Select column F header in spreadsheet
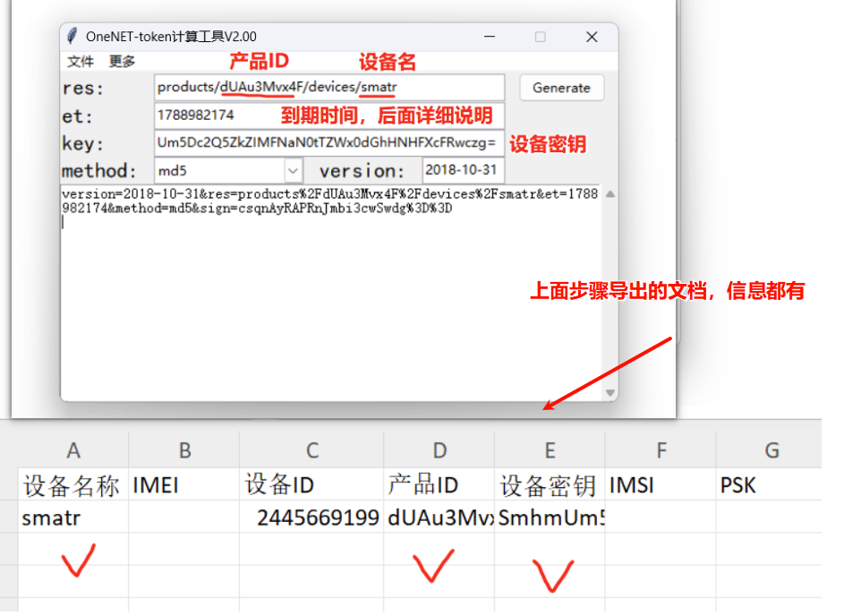The image size is (844, 616). coord(661,450)
